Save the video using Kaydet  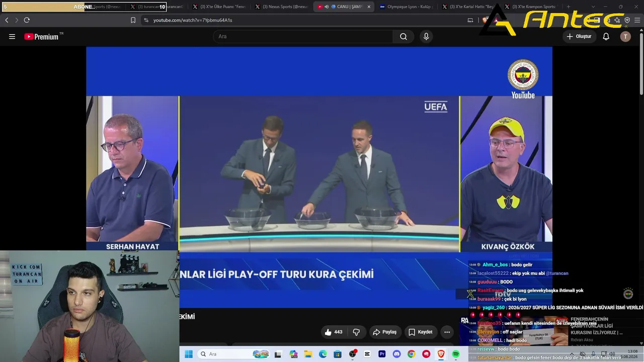click(x=421, y=332)
